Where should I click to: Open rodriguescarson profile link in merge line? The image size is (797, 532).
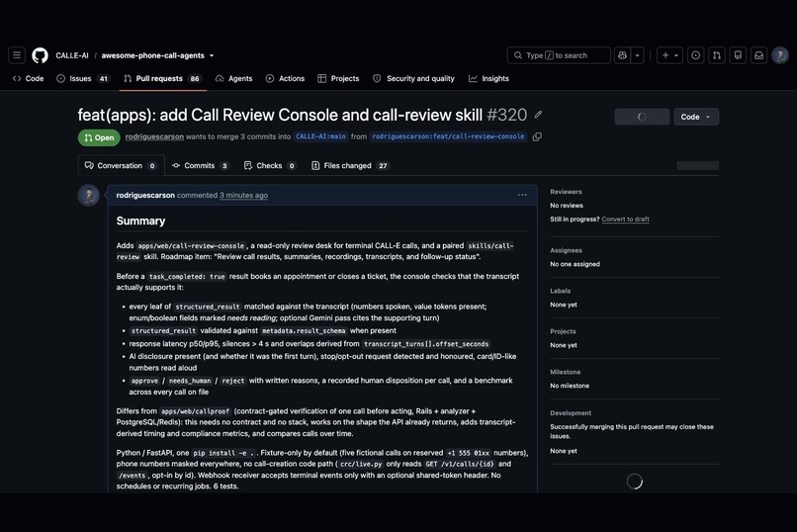click(x=154, y=136)
